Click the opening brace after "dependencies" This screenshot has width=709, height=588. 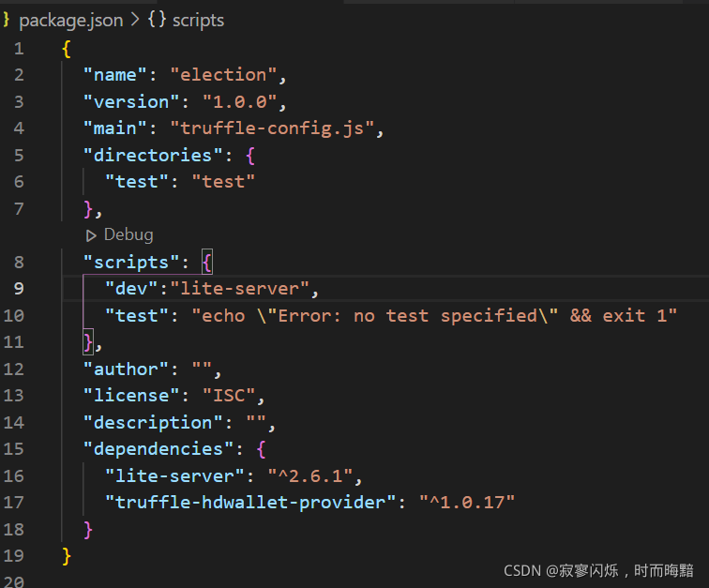coord(262,449)
